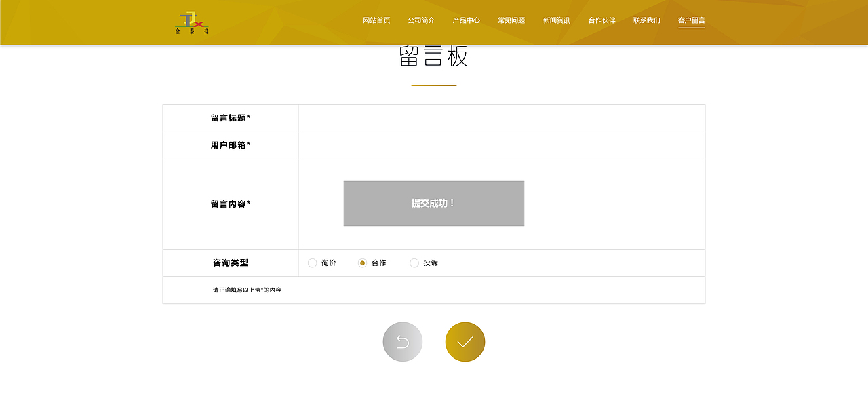This screenshot has width=868, height=407.
Task: Go to 公司简介 page
Action: [x=421, y=20]
